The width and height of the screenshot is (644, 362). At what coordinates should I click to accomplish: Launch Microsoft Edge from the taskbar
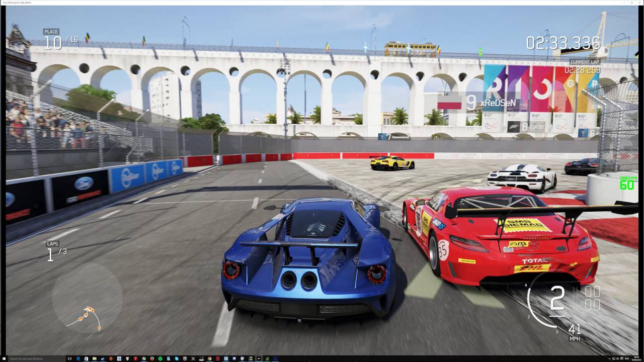click(78, 358)
